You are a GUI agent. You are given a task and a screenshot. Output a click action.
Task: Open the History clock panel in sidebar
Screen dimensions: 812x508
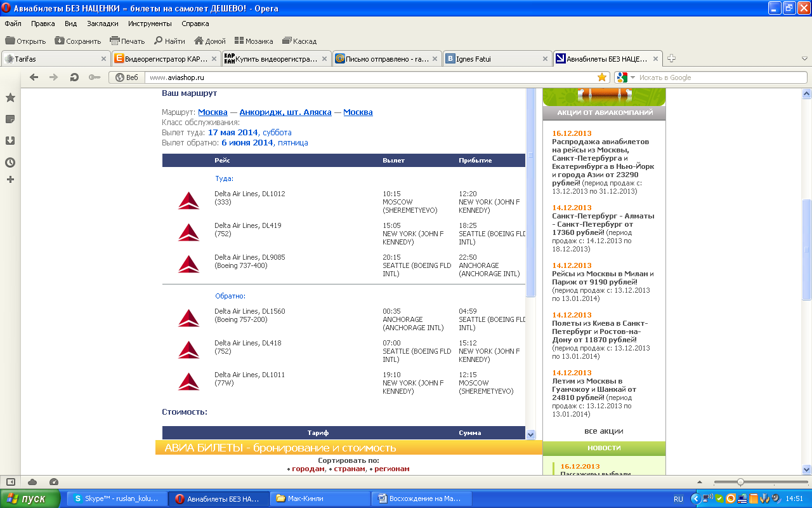[x=10, y=163]
